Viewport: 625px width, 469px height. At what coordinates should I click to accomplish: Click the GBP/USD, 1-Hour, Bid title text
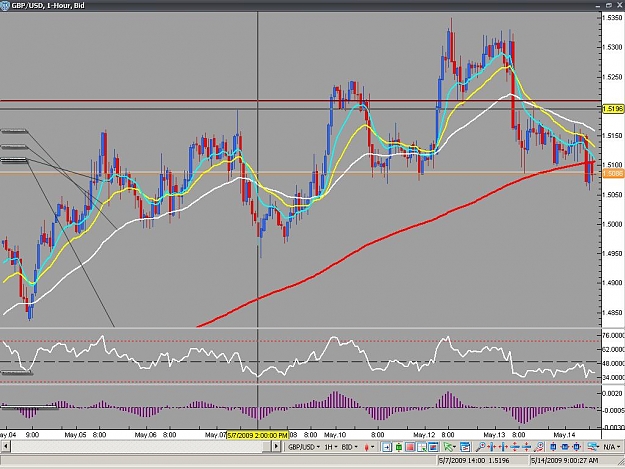click(x=48, y=6)
